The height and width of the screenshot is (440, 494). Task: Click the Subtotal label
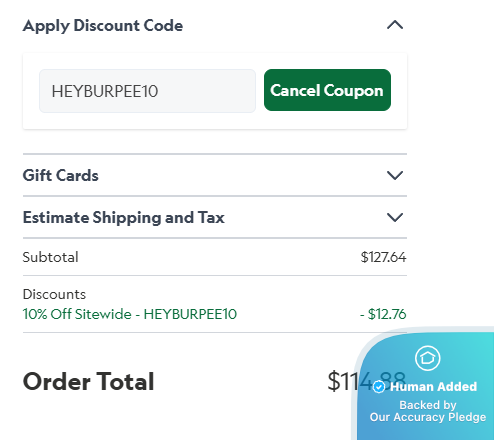(x=50, y=257)
